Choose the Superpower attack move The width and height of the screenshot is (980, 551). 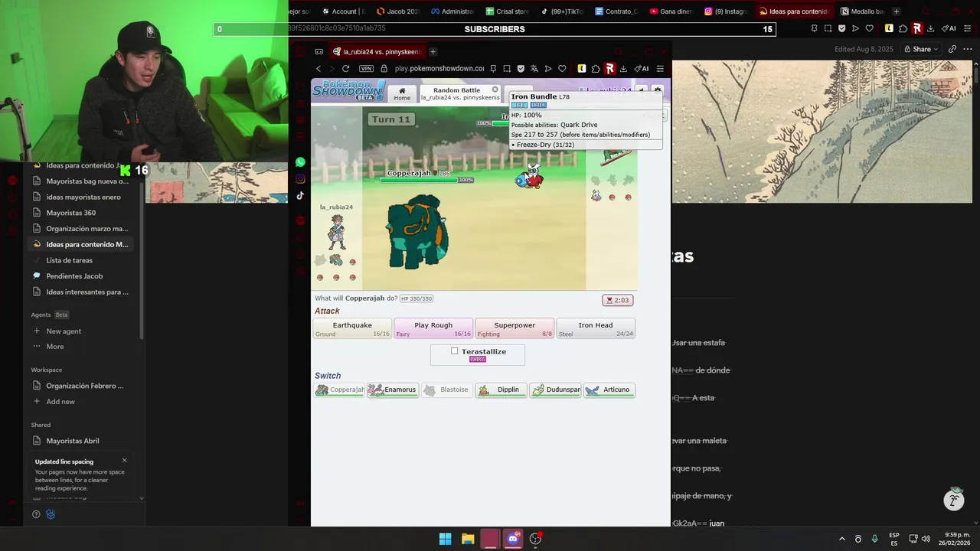click(514, 328)
